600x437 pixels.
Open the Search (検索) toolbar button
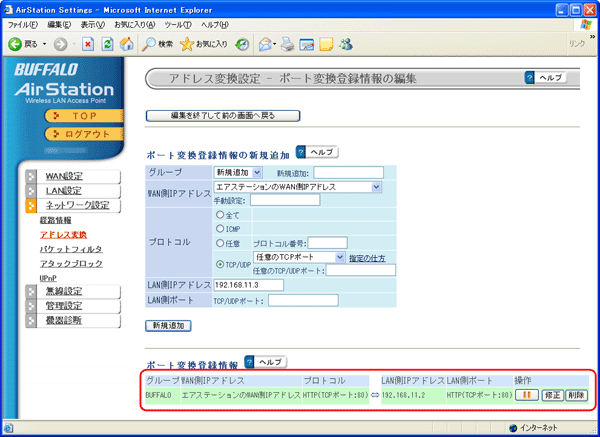pyautogui.click(x=157, y=44)
